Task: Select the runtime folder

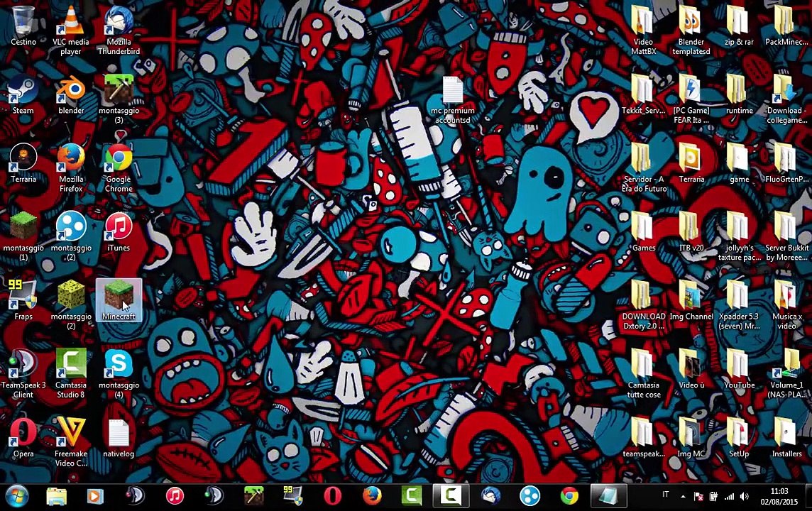Action: point(739,94)
